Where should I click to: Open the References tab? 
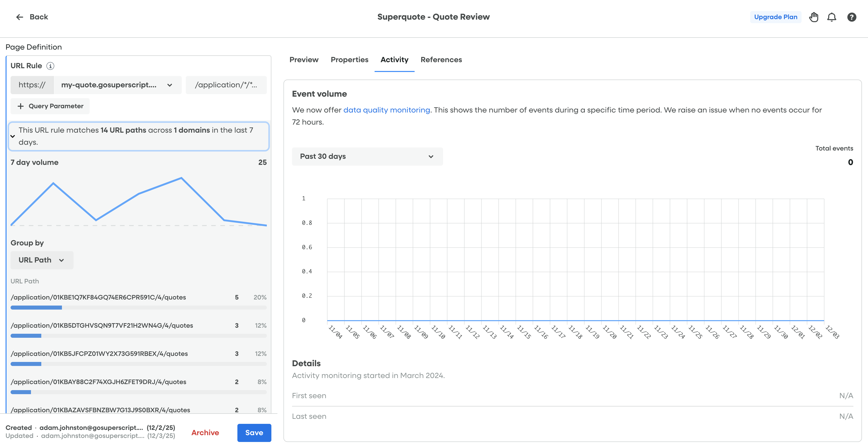tap(441, 60)
